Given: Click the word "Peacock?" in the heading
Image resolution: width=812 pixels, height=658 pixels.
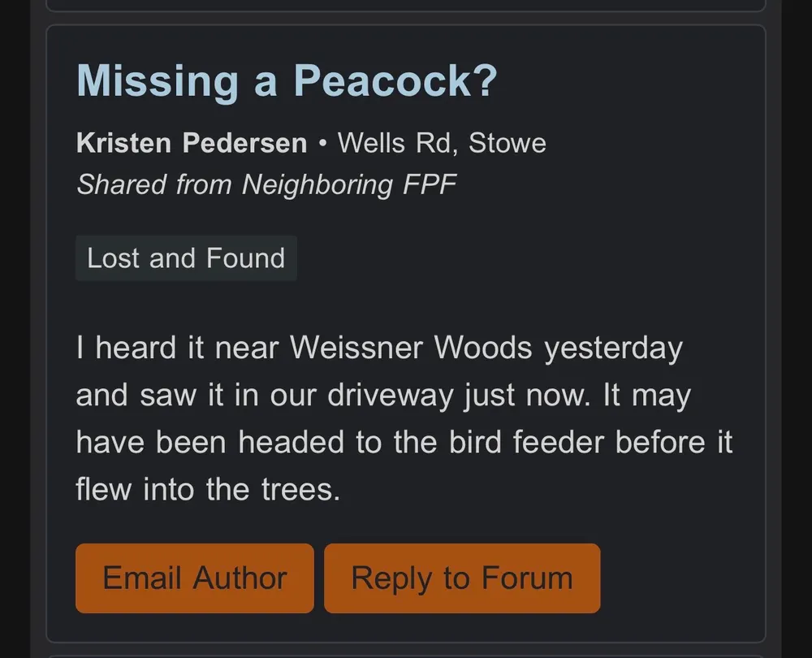Looking at the screenshot, I should click(x=395, y=80).
